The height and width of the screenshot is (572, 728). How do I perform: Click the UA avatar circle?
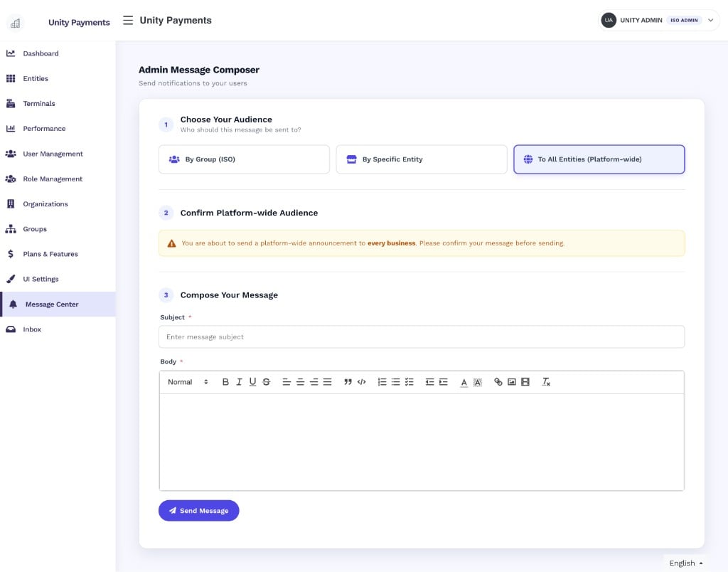click(609, 21)
